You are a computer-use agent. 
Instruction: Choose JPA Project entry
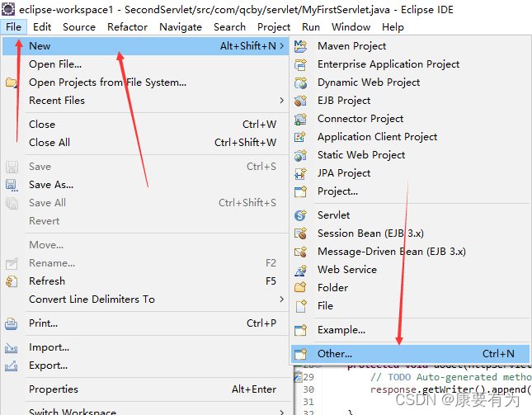coord(411,173)
